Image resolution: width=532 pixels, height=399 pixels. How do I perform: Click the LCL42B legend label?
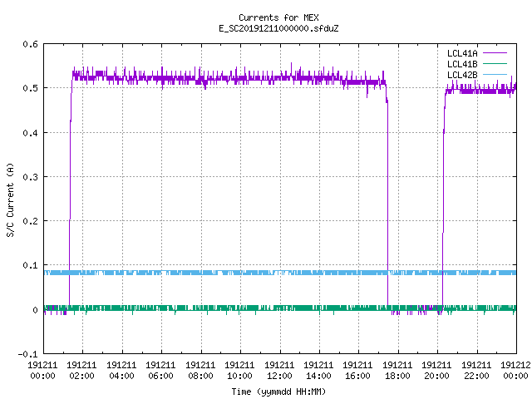pos(462,75)
